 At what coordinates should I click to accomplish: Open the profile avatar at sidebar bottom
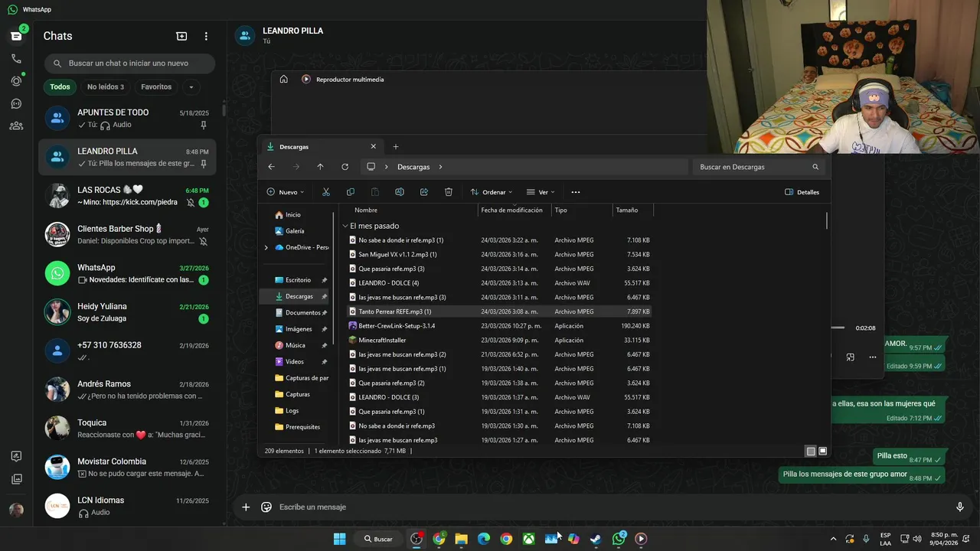coord(16,510)
